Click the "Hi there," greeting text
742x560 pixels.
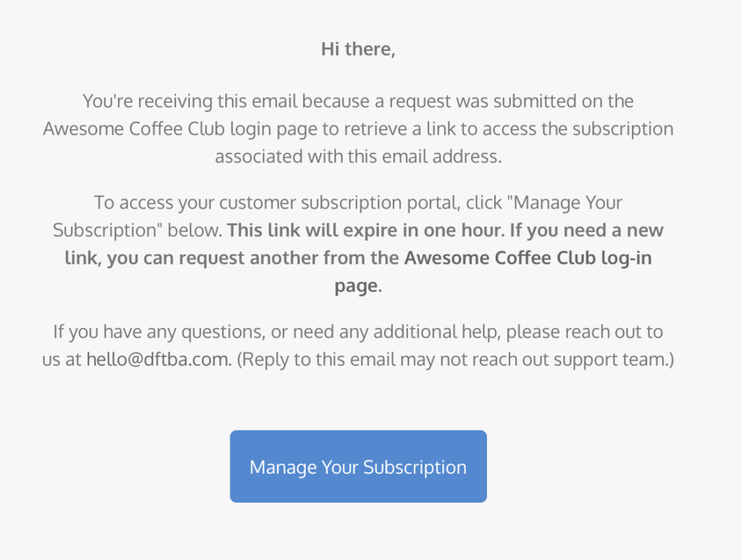click(x=358, y=50)
